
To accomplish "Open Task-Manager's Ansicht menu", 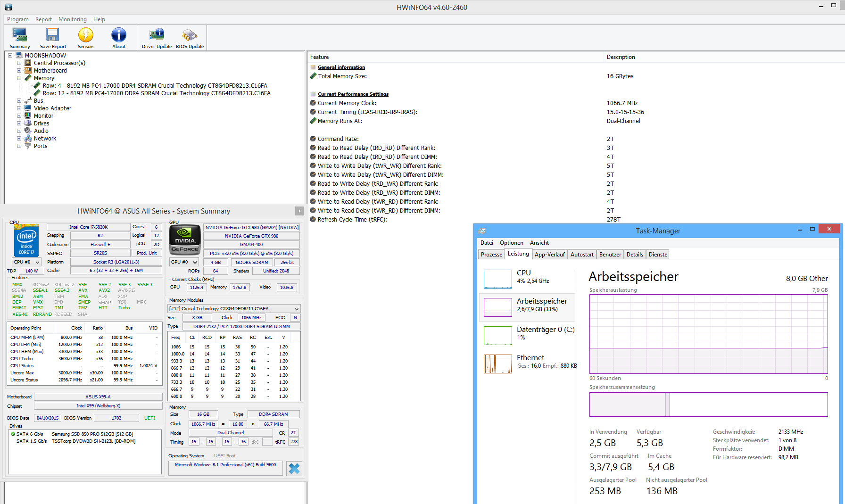I will coord(539,243).
